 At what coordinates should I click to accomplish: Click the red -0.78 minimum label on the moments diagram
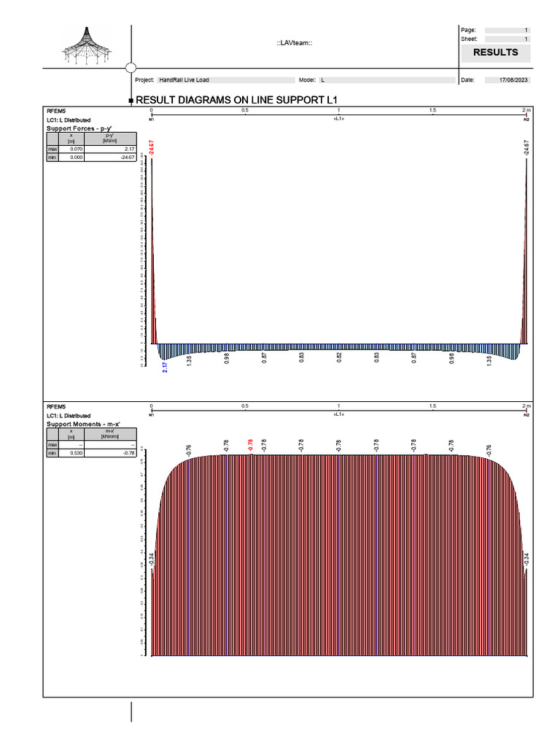[x=251, y=445]
